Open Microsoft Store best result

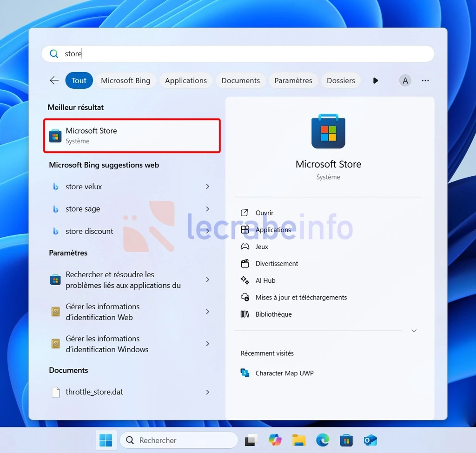(x=132, y=135)
